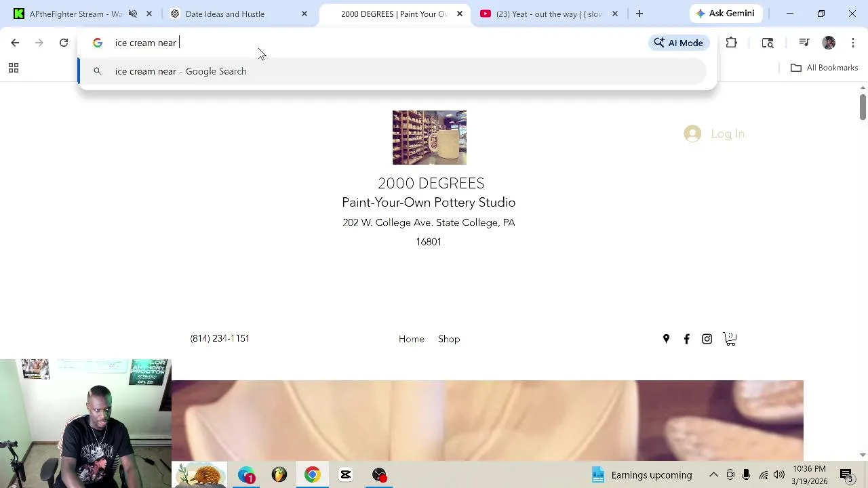Image resolution: width=868 pixels, height=488 pixels.
Task: Close the Date Ideas and Hustle tab
Action: pos(304,14)
